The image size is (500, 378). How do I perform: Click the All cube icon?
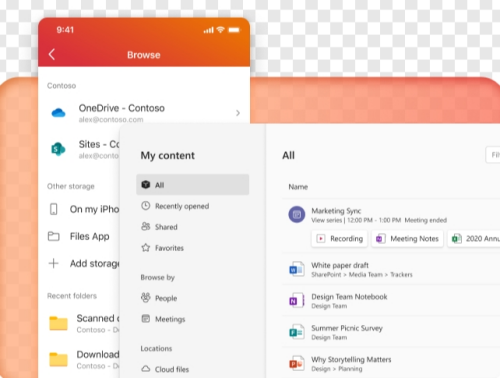point(146,185)
